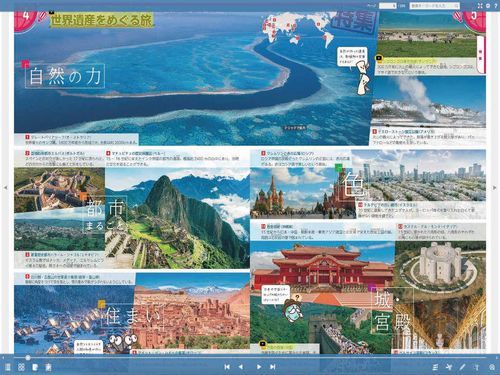The width and height of the screenshot is (500, 375).
Task: Click the left edge previous-page arrow
Action: (5, 188)
